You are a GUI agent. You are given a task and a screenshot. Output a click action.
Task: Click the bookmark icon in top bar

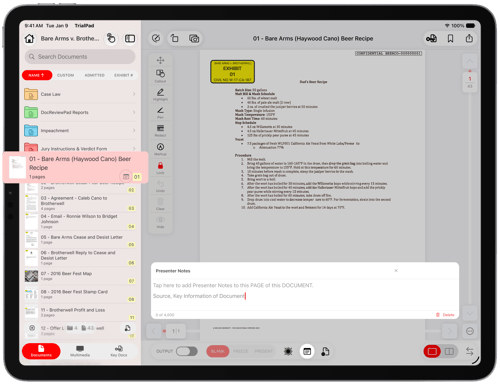coord(450,39)
